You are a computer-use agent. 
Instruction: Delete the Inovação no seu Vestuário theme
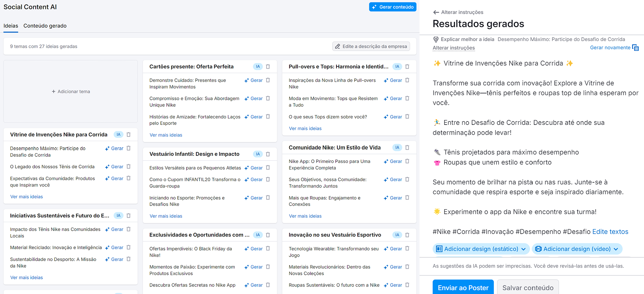tap(407, 235)
